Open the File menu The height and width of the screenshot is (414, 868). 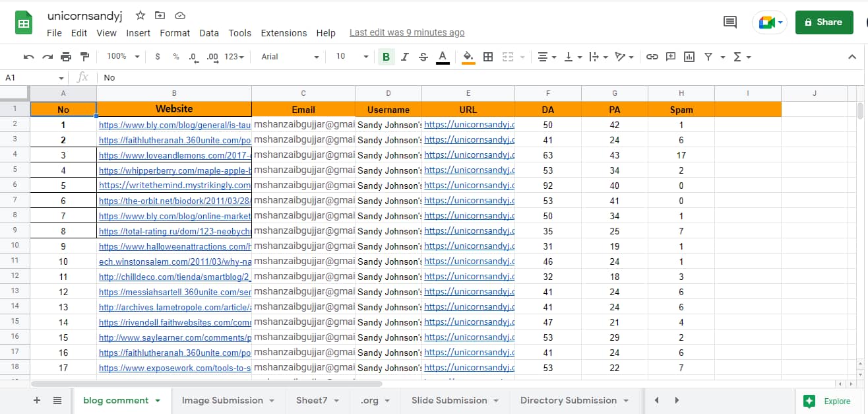coord(54,33)
